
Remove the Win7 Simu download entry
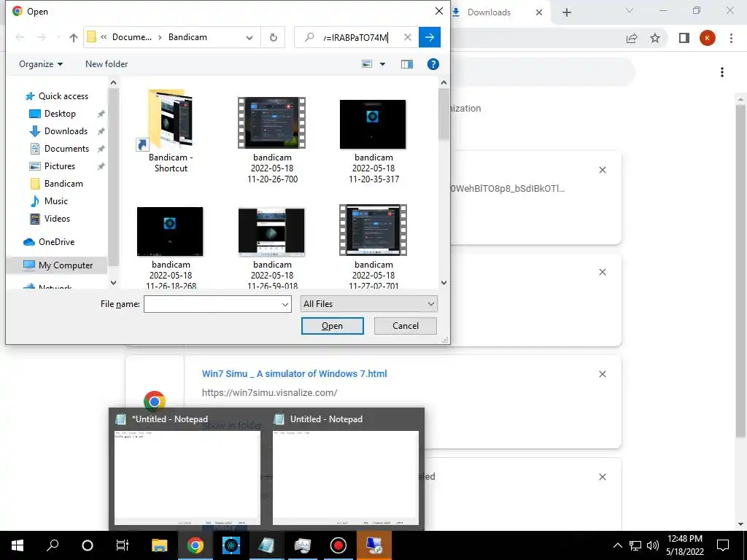click(x=602, y=374)
